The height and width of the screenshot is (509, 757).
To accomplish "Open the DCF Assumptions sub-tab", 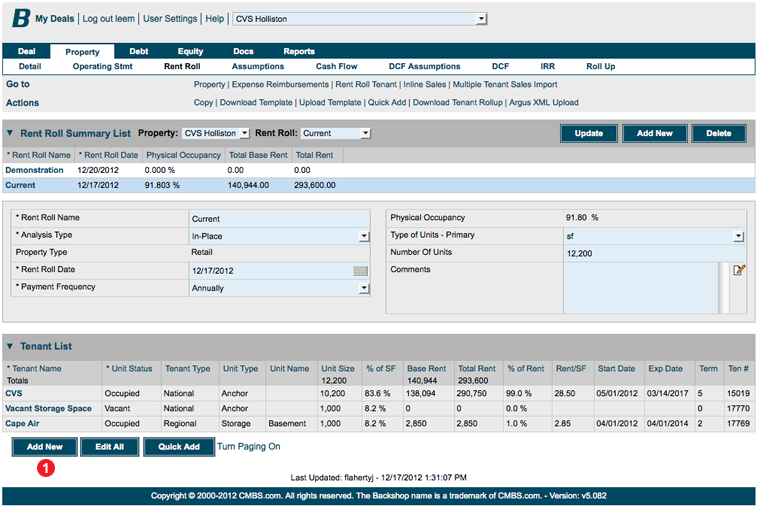I will pos(424,67).
